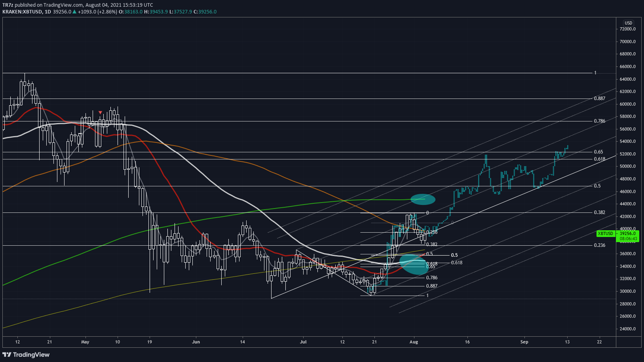Click the 16 date label on time axis
Screen dimensions: 644x362
467,342
